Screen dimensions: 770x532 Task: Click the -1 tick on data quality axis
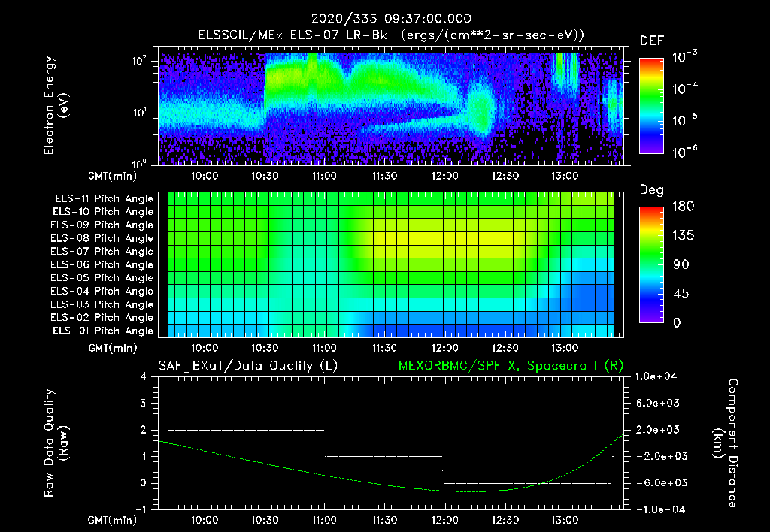[x=141, y=509]
